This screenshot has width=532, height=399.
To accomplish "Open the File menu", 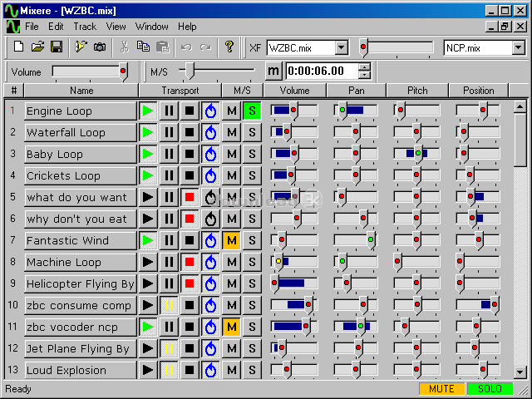I will point(32,27).
